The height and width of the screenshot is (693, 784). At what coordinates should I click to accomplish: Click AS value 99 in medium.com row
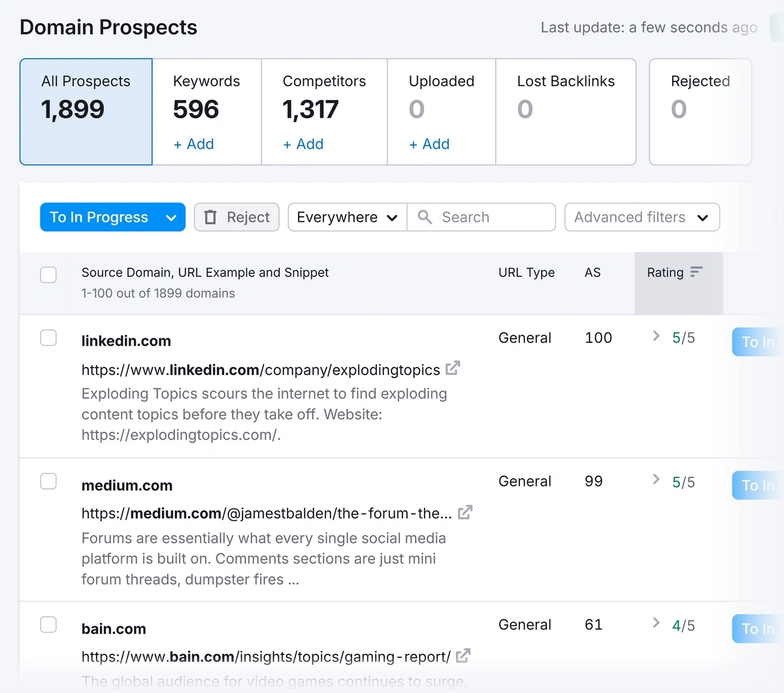click(x=594, y=481)
